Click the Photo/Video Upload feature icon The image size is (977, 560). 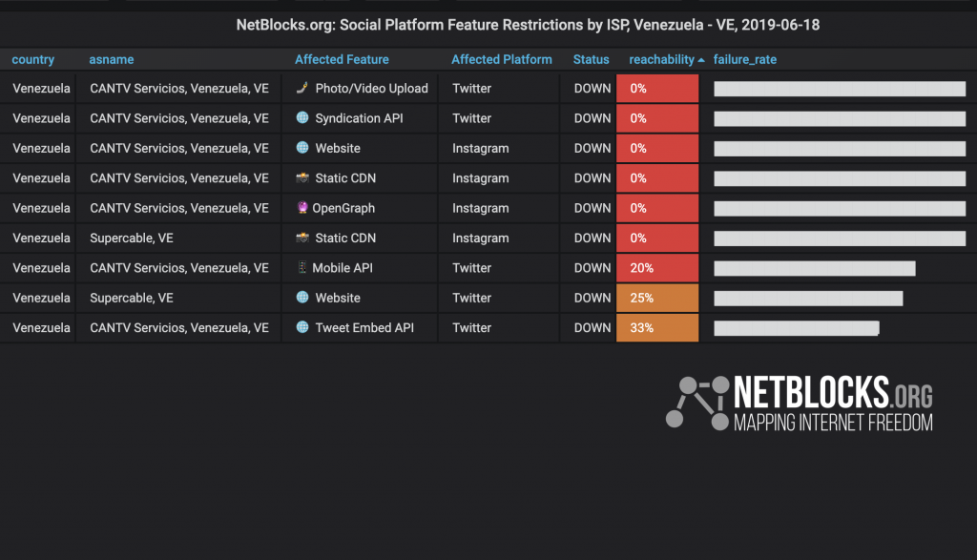coord(302,88)
